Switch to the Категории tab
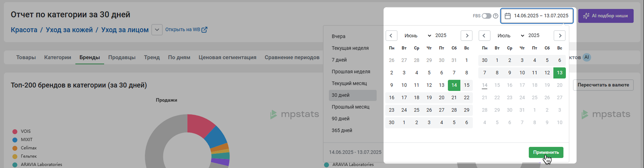644x168 pixels. pyautogui.click(x=58, y=58)
